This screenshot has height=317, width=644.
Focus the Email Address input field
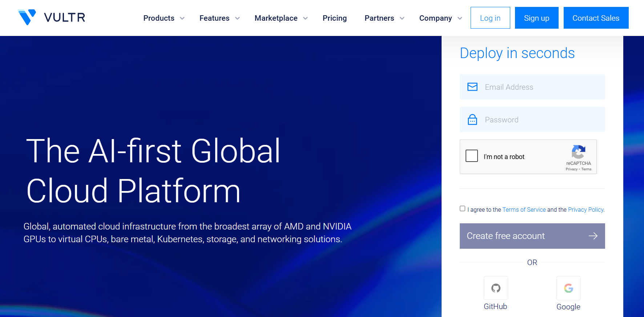(x=532, y=87)
